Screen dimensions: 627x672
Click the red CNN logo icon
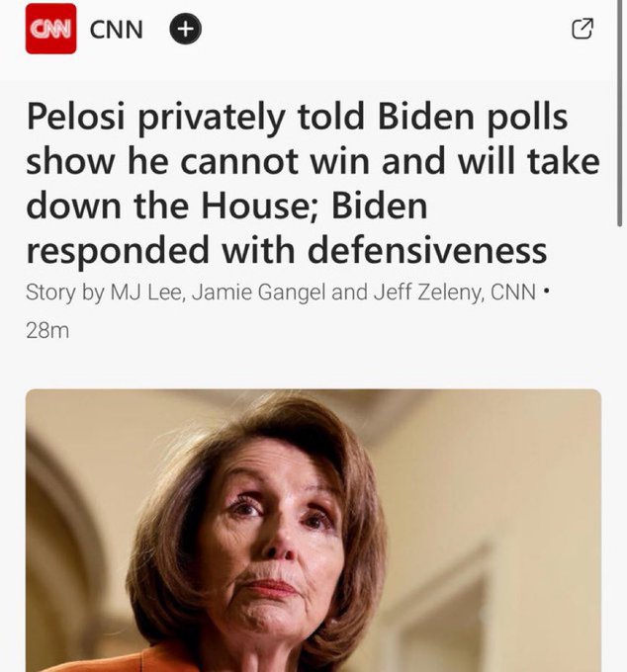[x=50, y=29]
